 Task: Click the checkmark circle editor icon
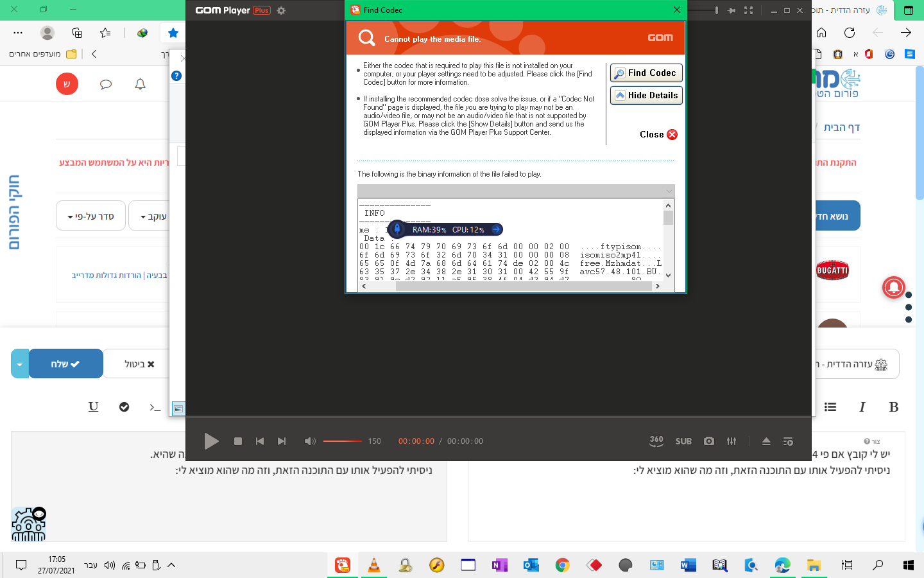point(124,407)
